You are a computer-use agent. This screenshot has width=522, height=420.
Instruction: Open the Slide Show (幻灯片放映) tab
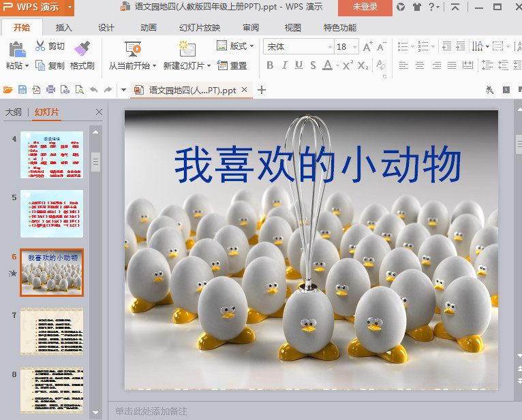click(x=200, y=28)
